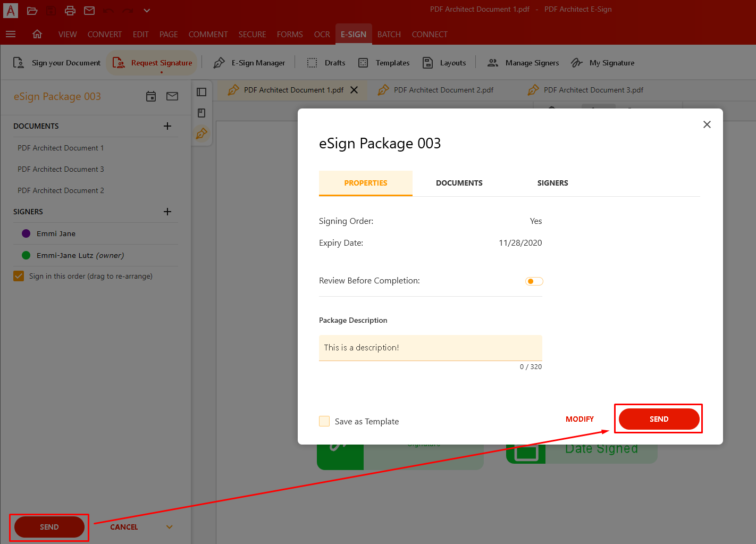Viewport: 756px width, 544px height.
Task: Open the CONNECT ribbon tab
Action: [430, 34]
